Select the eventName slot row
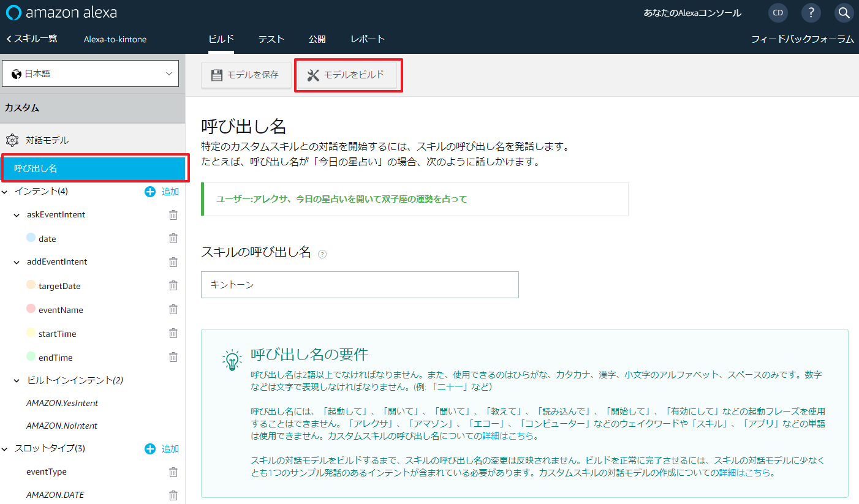 click(x=61, y=310)
